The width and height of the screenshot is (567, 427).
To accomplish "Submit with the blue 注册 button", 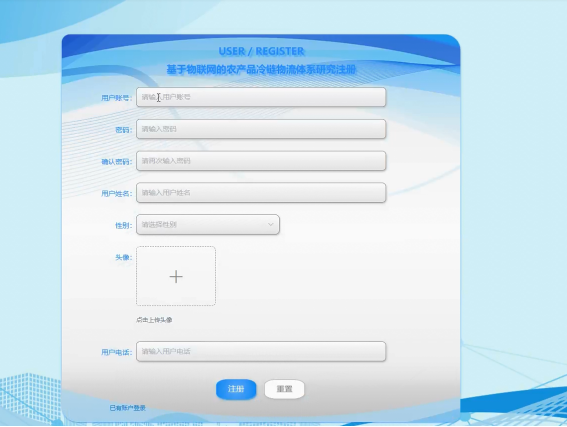I will pos(236,389).
